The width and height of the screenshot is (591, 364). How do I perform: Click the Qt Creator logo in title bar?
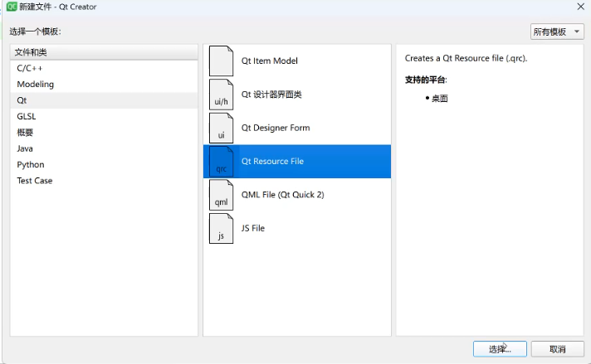tap(12, 7)
